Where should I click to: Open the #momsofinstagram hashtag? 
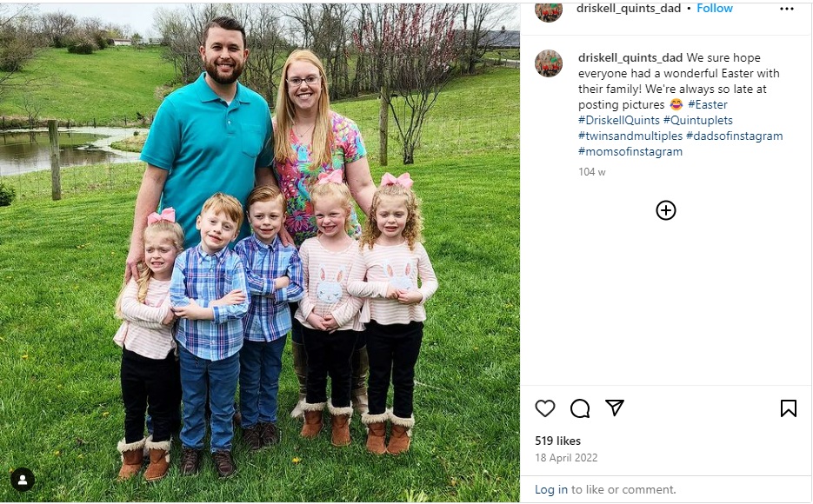coord(630,151)
